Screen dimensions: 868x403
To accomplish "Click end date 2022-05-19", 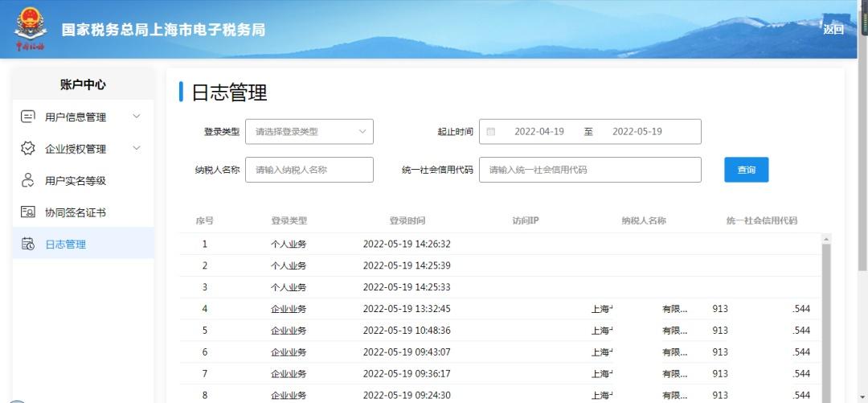I will point(637,131).
